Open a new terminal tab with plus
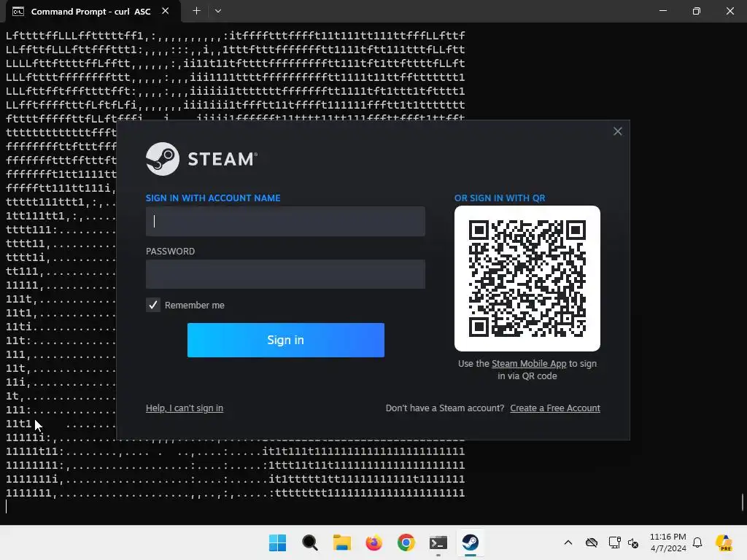This screenshot has height=560, width=747. [196, 11]
